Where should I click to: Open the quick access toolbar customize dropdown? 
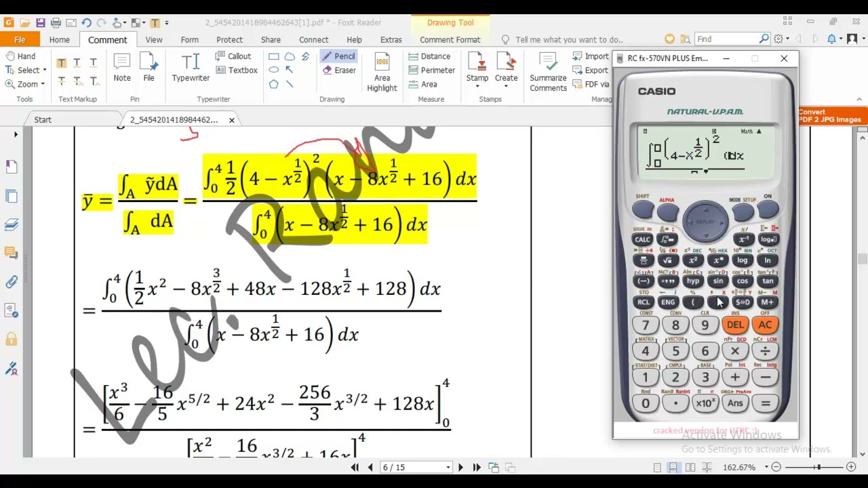(168, 23)
